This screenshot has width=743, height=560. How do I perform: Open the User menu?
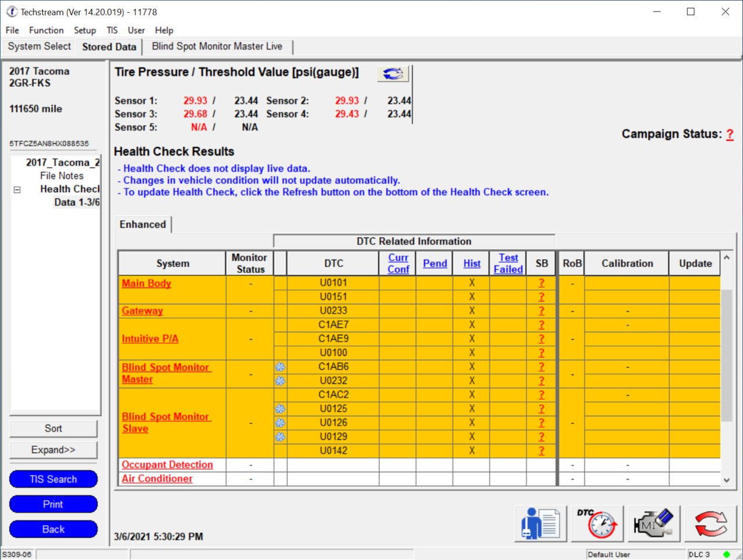coord(137,30)
